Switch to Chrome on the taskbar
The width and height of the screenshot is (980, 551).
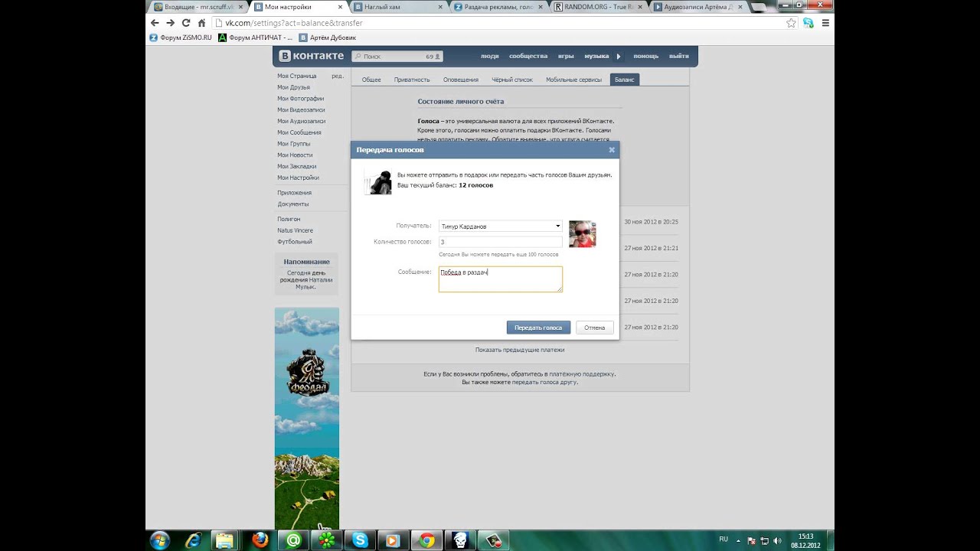(426, 540)
